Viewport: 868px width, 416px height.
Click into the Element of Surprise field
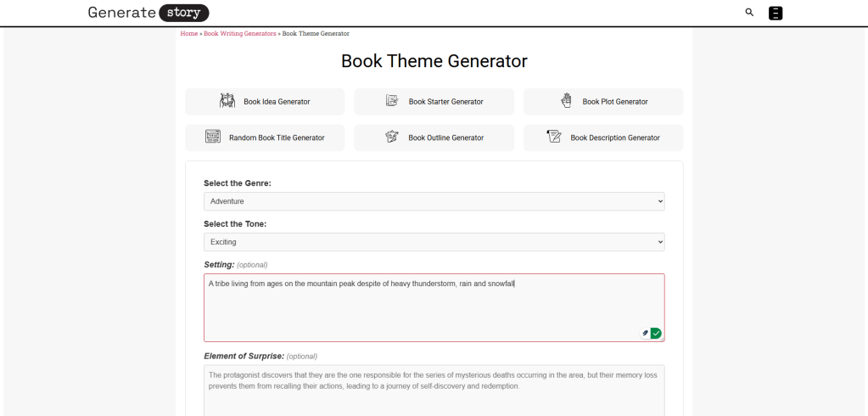tap(434, 391)
